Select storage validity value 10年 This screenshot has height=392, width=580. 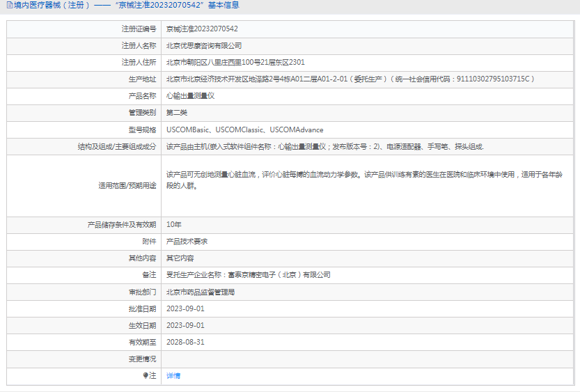tap(173, 224)
